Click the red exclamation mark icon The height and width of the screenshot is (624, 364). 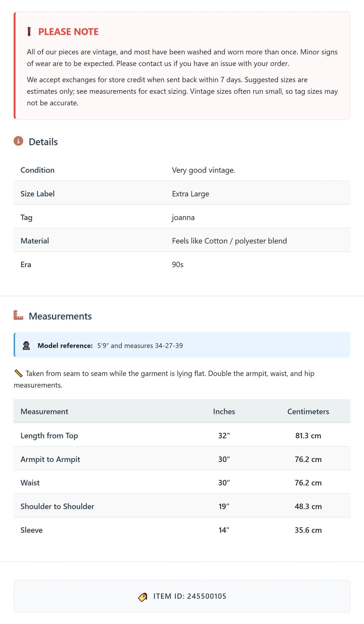(x=29, y=32)
